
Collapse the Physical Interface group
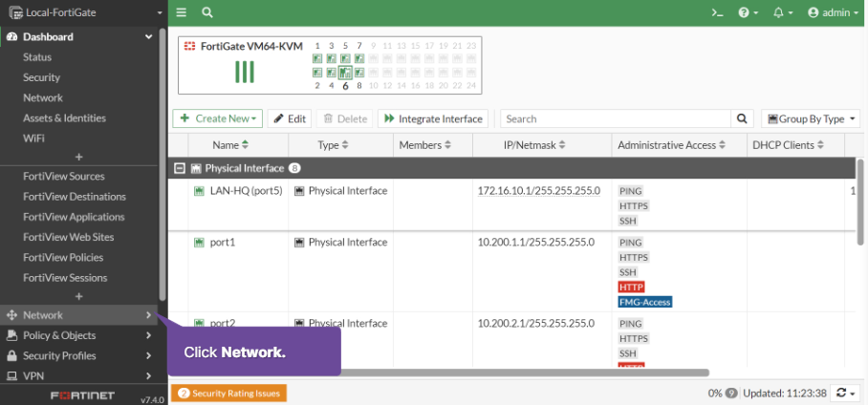180,168
